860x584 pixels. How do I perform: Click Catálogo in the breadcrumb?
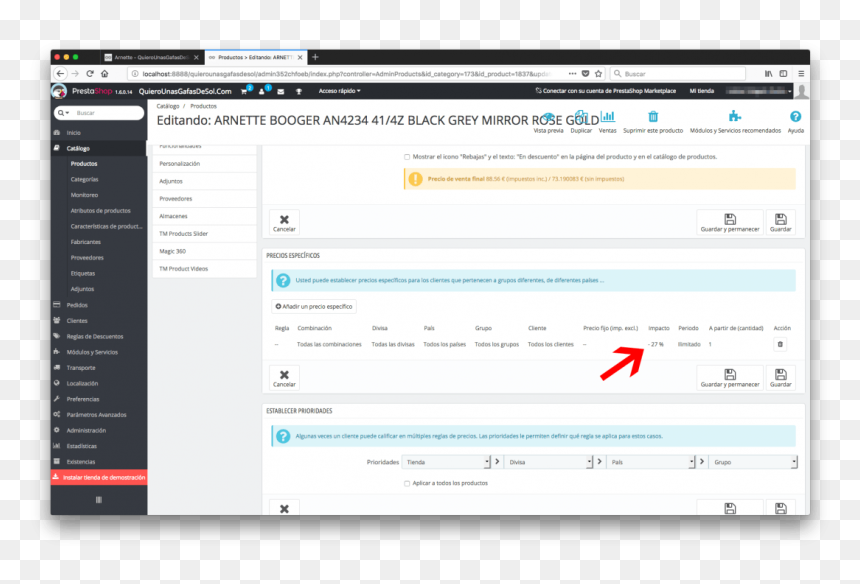[168, 106]
